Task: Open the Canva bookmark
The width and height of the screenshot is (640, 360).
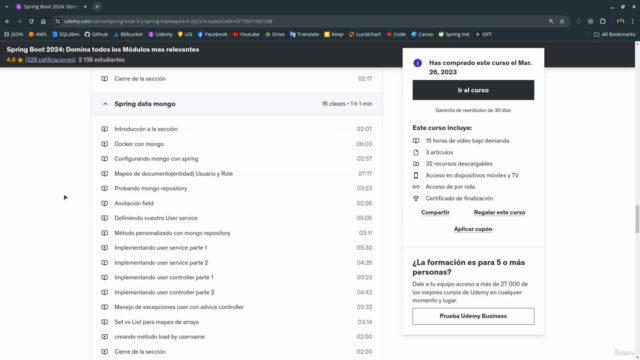Action: point(422,34)
